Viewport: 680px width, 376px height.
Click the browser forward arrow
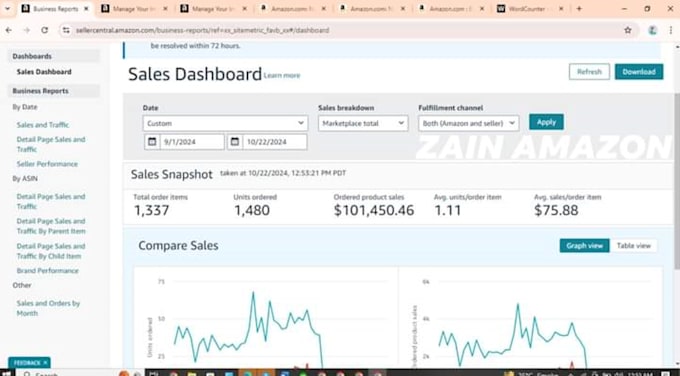pyautogui.click(x=27, y=30)
